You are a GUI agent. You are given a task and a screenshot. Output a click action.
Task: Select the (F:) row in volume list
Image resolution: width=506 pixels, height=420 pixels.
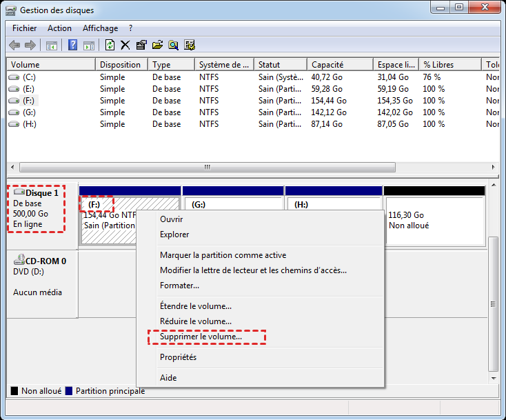pos(253,101)
